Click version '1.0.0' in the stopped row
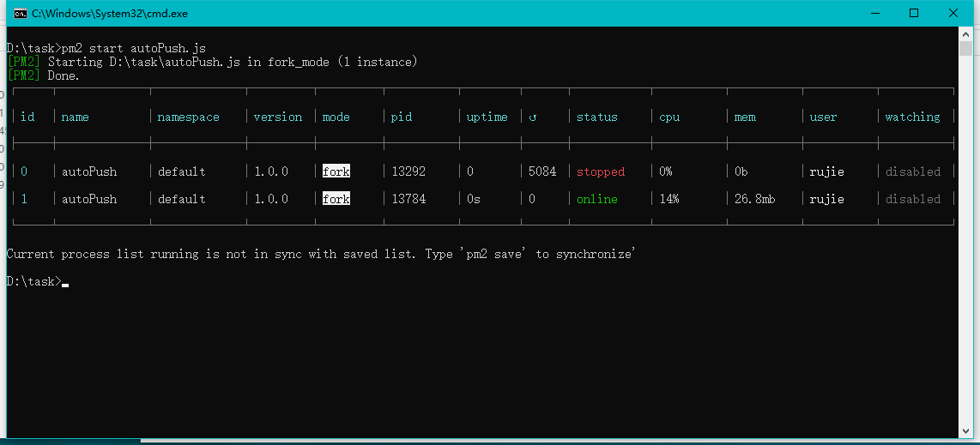980x445 pixels. [x=271, y=171]
